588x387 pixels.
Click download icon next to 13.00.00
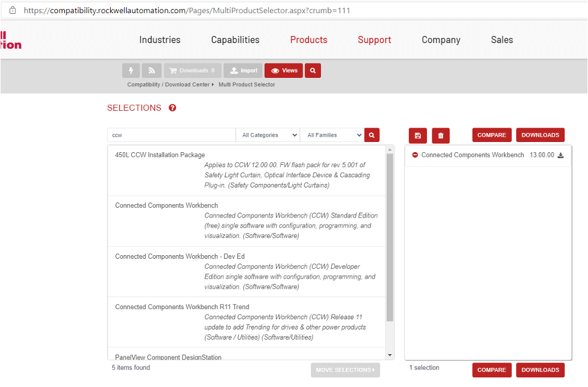(560, 155)
